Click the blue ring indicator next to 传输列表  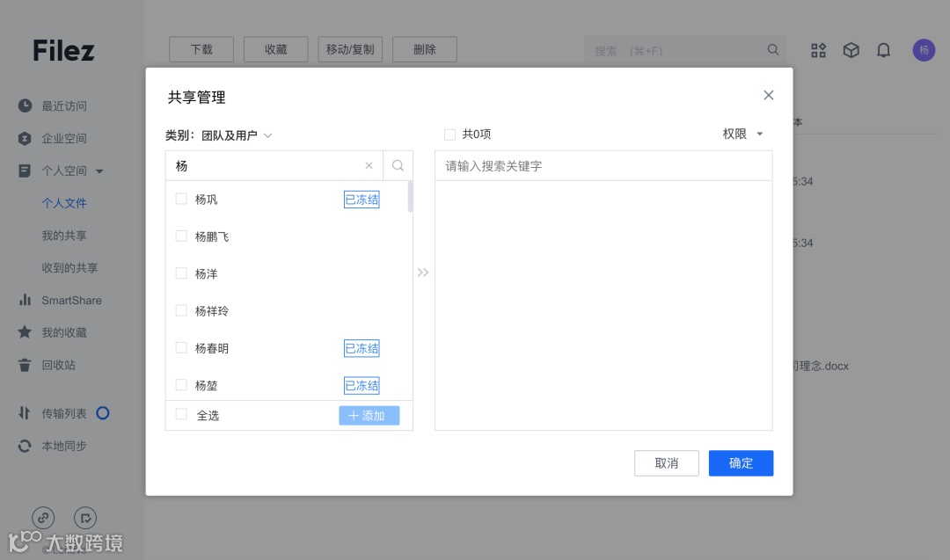point(103,413)
